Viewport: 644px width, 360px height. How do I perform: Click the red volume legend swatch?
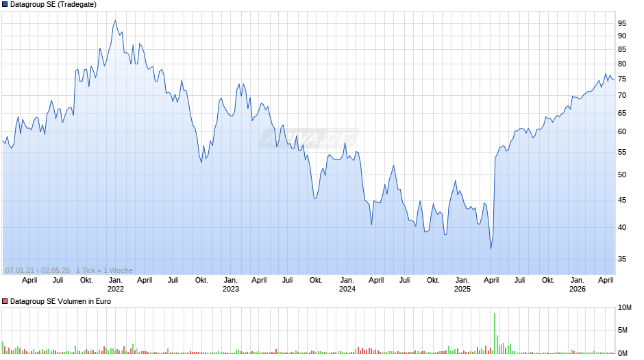coord(5,301)
